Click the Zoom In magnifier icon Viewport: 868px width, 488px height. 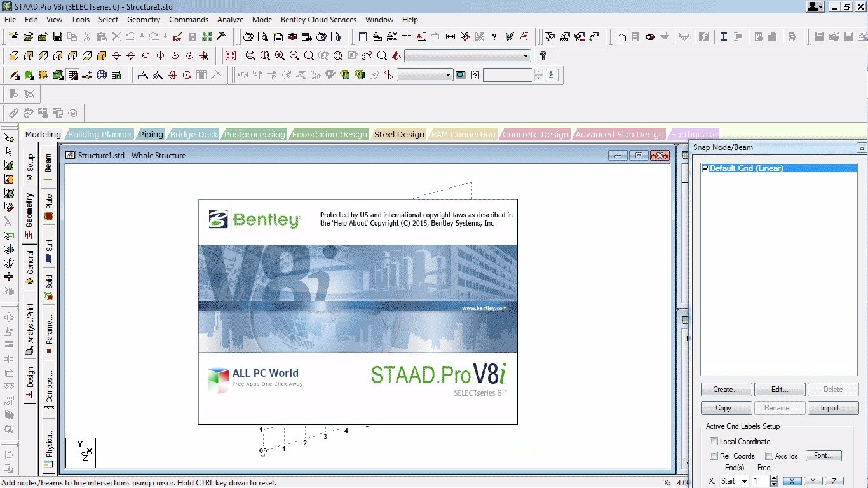280,56
